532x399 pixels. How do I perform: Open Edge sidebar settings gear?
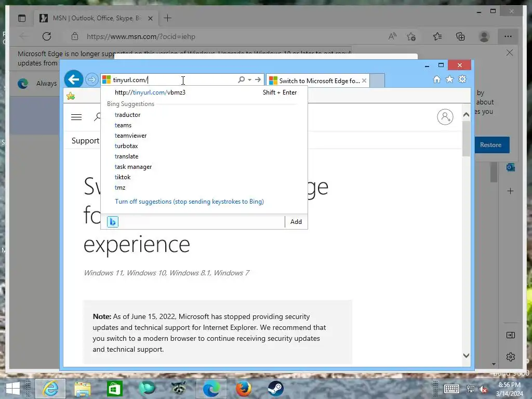[510, 356]
